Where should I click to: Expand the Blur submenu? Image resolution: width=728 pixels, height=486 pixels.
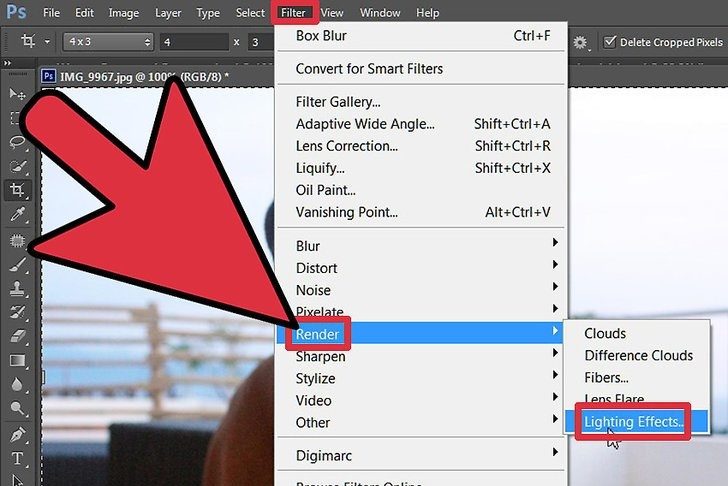tap(420, 246)
